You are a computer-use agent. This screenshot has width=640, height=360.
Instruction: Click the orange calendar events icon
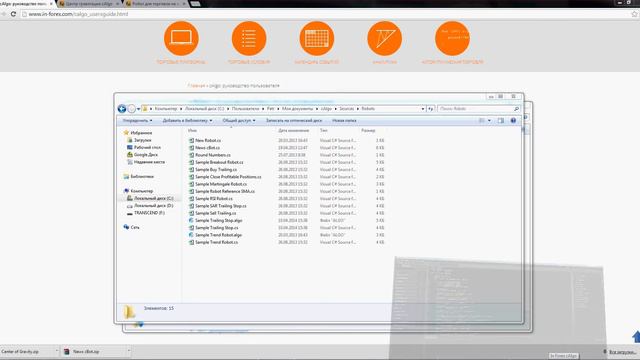click(x=317, y=38)
